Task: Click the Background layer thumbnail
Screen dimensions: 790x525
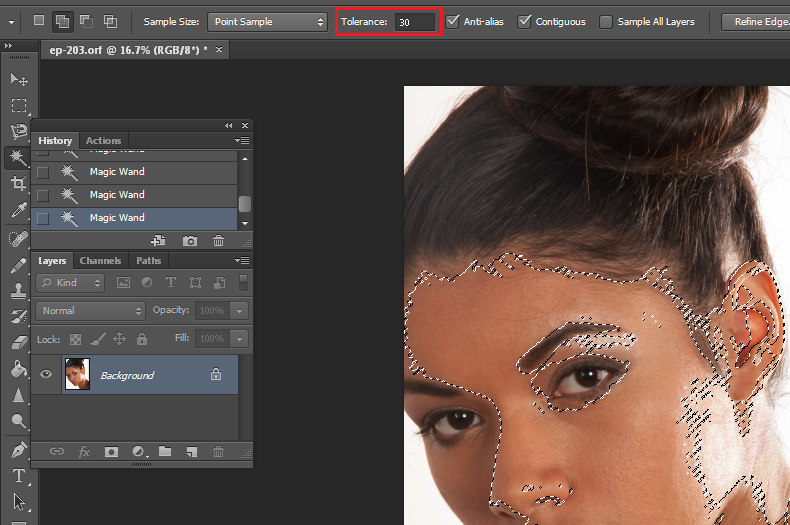Action: pyautogui.click(x=78, y=374)
